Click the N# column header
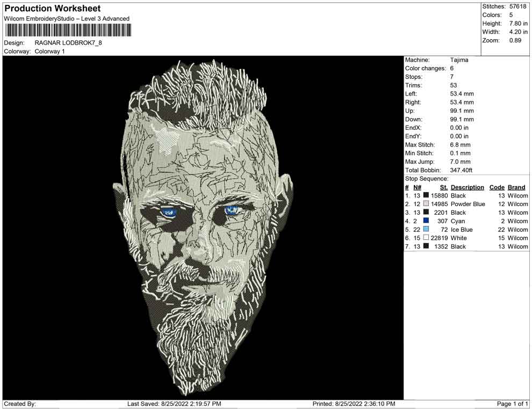Image resolution: width=532 pixels, height=409 pixels. click(x=417, y=187)
